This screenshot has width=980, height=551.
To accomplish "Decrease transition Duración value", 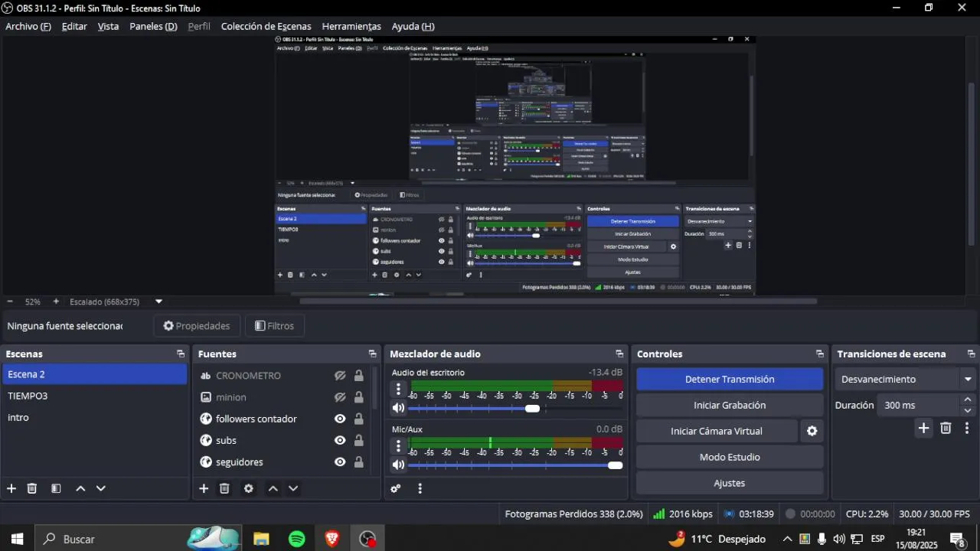I will coord(968,410).
